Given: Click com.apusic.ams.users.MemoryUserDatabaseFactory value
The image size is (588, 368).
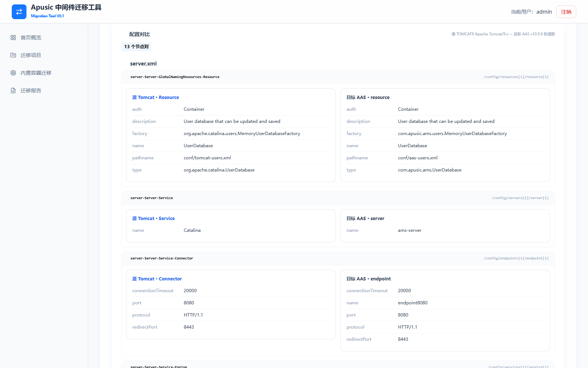Looking at the screenshot, I should coord(452,134).
